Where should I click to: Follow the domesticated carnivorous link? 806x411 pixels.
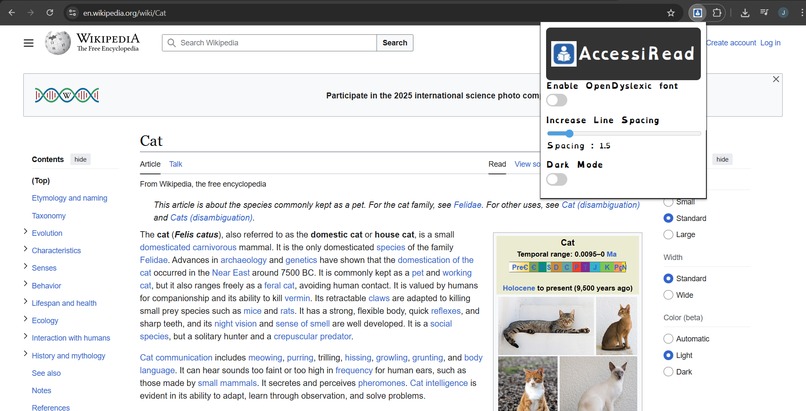[188, 247]
